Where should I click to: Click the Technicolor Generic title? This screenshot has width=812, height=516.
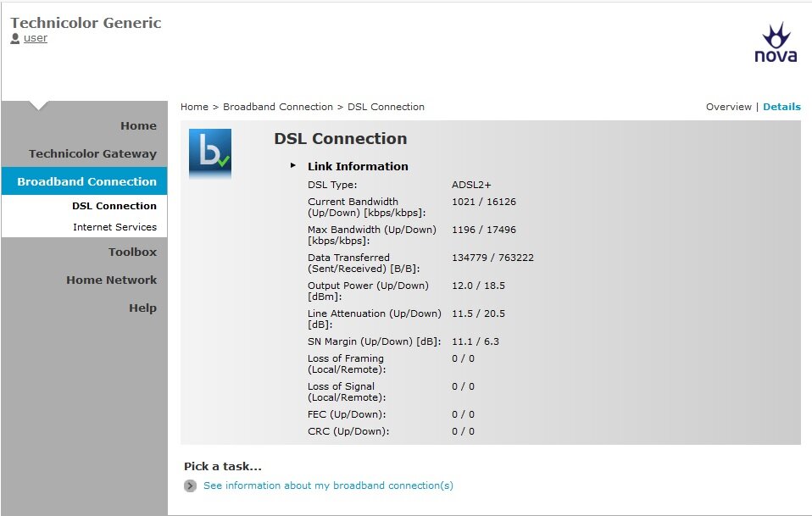click(x=86, y=23)
